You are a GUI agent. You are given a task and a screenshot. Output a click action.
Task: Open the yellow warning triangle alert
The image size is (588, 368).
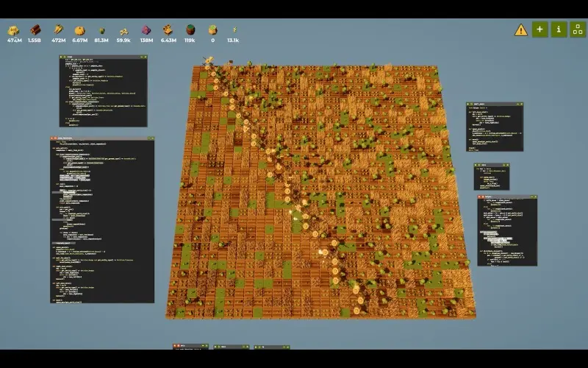click(521, 30)
